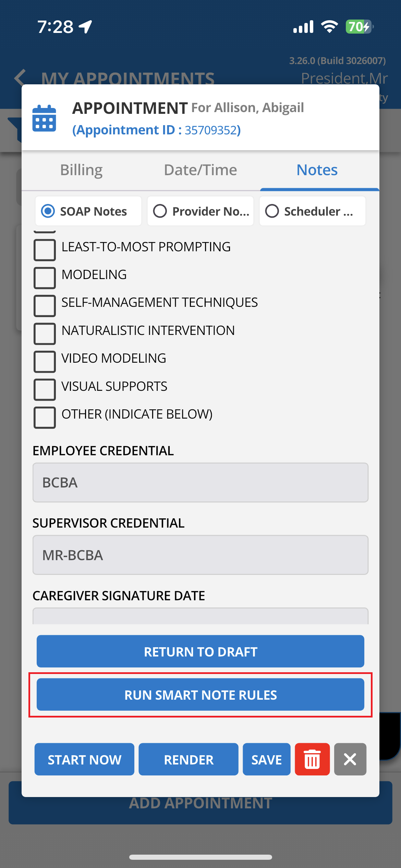Select the SOAP Notes radio button
The image size is (401, 868).
point(88,211)
